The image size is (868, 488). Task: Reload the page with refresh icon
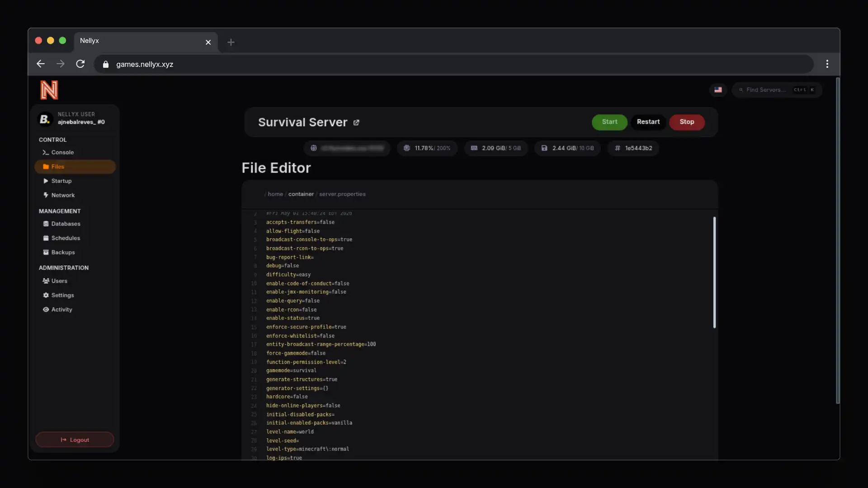80,64
